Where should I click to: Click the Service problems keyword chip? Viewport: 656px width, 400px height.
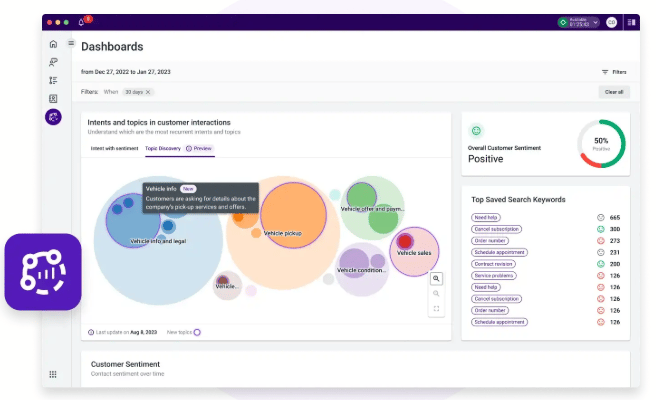(494, 276)
